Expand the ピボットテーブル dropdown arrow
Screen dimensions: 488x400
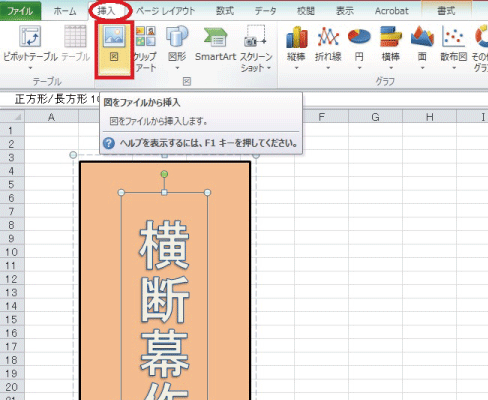[x=30, y=68]
